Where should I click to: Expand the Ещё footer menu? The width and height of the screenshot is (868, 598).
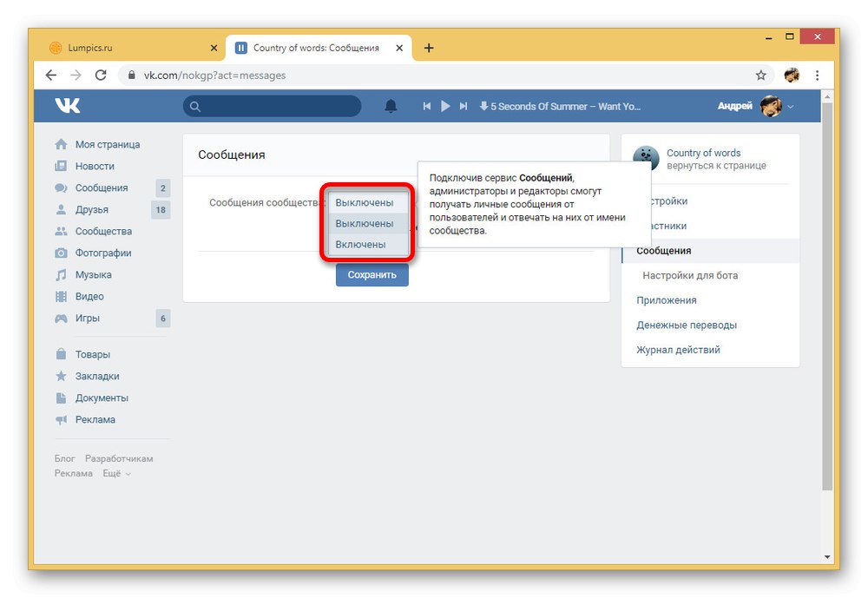[x=117, y=473]
